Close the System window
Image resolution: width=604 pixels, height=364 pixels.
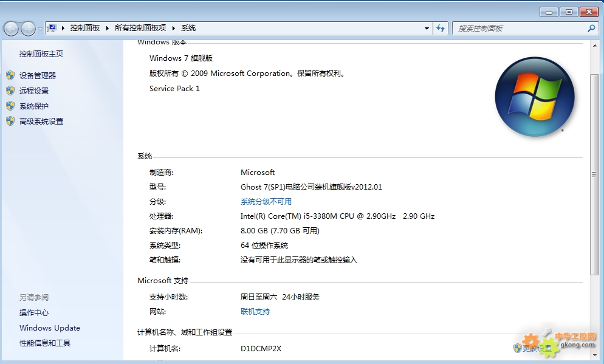pos(589,12)
